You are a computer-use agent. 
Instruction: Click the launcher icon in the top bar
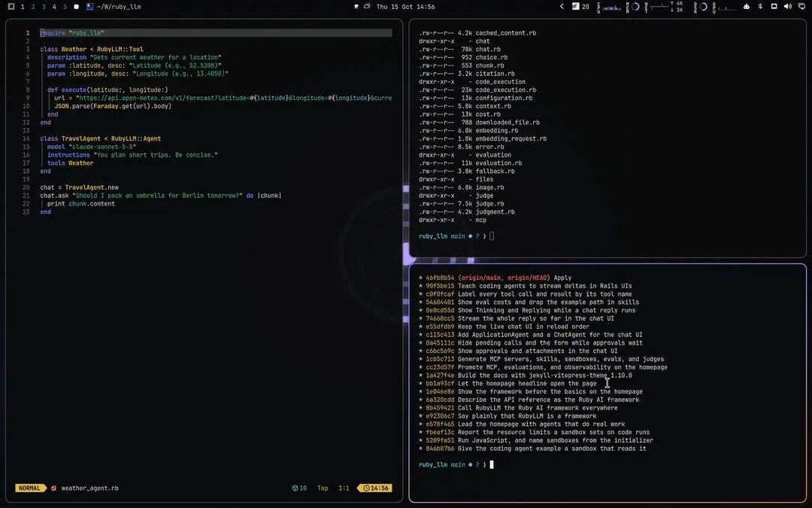coord(11,7)
